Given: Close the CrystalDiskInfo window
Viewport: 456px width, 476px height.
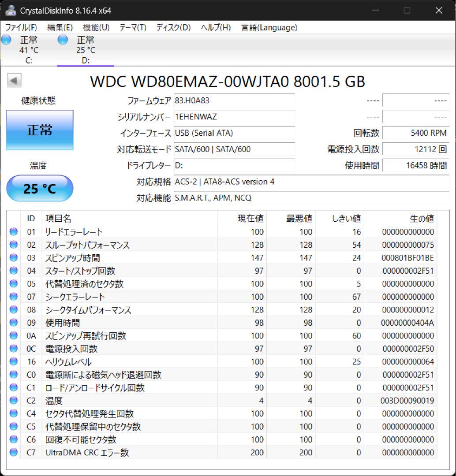Looking at the screenshot, I should 439,10.
